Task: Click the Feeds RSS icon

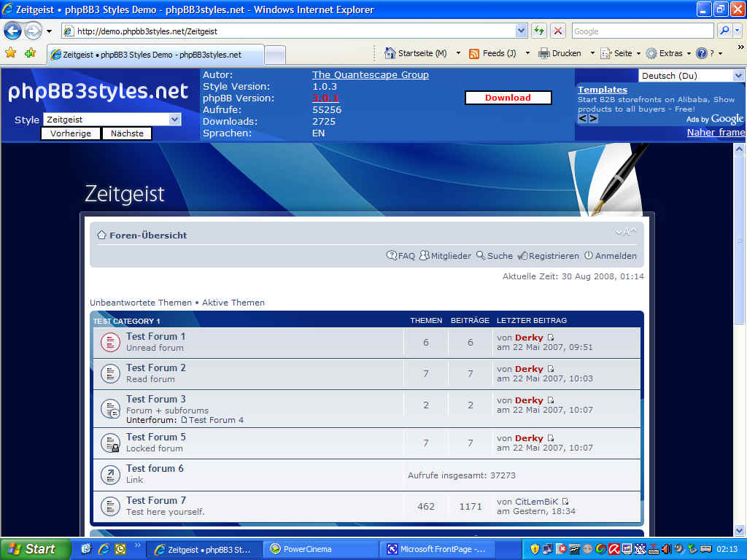Action: (474, 54)
